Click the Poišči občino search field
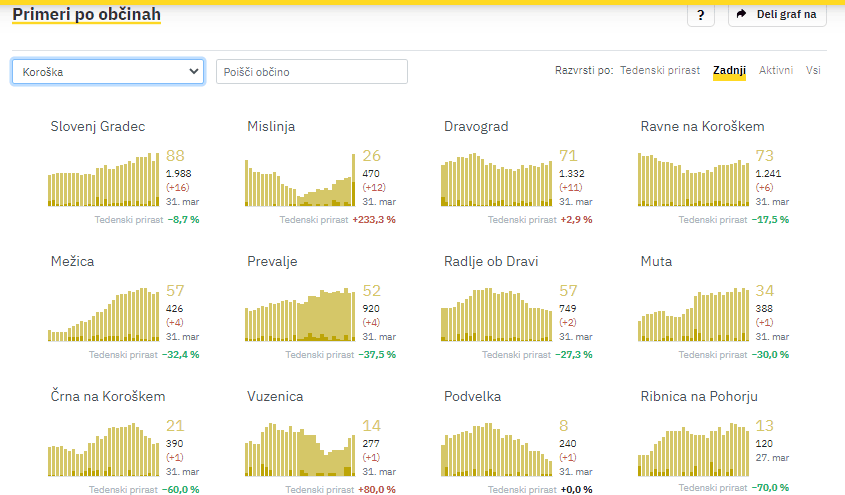 click(x=312, y=72)
